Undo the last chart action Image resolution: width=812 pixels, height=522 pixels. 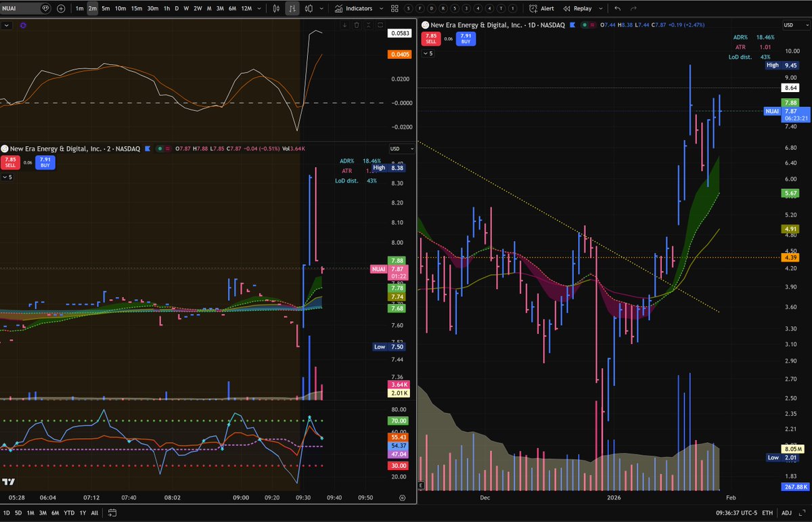[618, 9]
